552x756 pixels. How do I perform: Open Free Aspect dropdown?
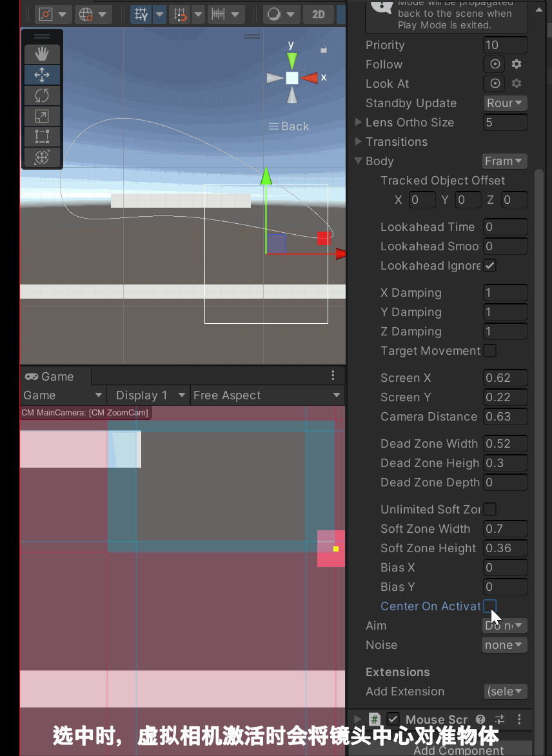pyautogui.click(x=267, y=395)
